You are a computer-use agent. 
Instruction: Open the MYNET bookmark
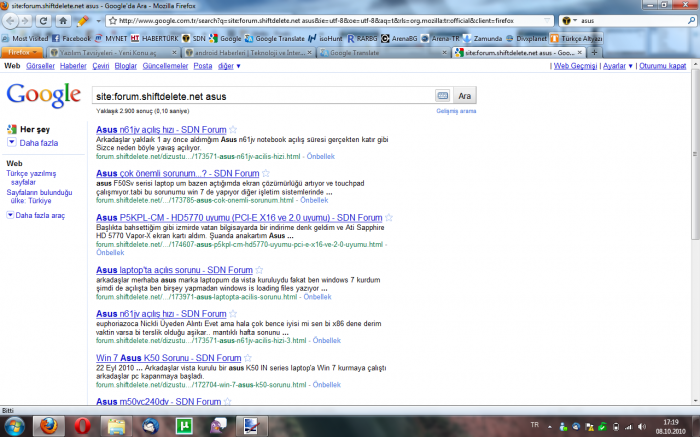[111, 38]
